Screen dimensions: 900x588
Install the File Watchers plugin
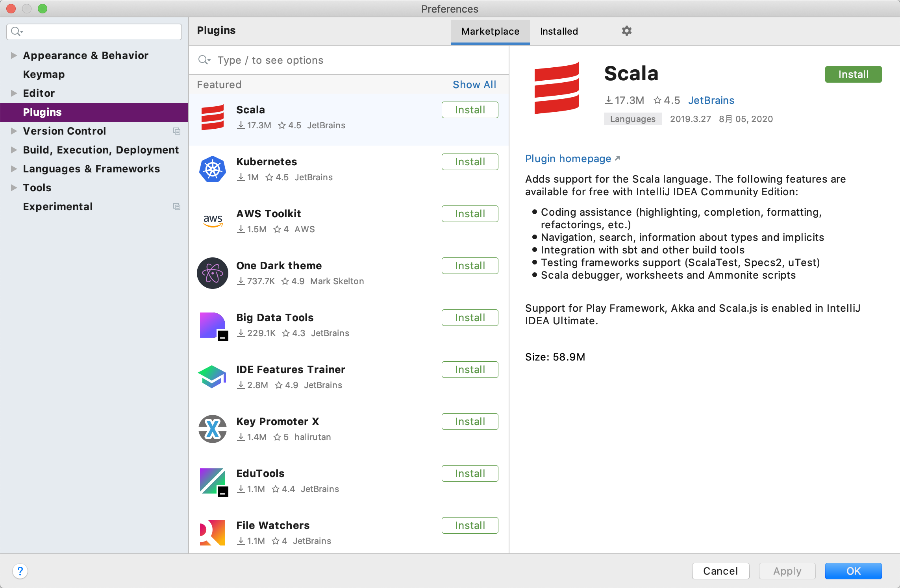click(x=470, y=525)
